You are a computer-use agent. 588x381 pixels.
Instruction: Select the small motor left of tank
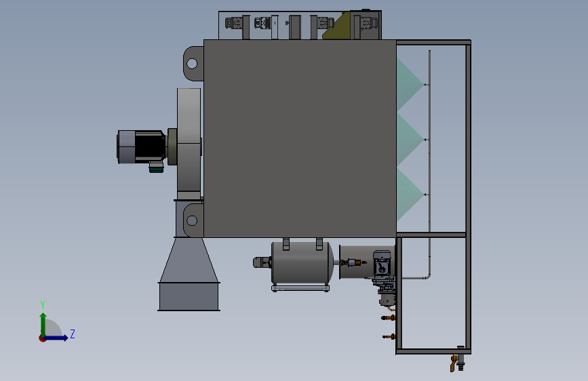(x=262, y=262)
